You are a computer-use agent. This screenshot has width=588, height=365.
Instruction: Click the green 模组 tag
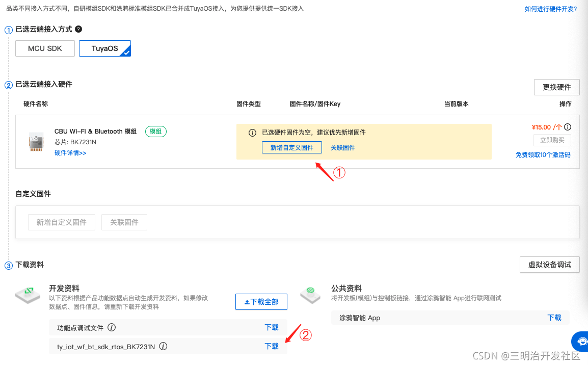pyautogui.click(x=155, y=132)
